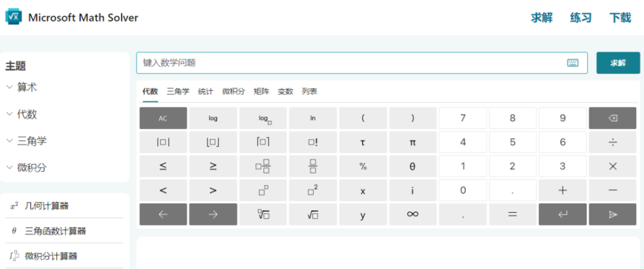Expand the 三角学 topic in sidebar
Viewport: 644px width, 269px height.
26,141
